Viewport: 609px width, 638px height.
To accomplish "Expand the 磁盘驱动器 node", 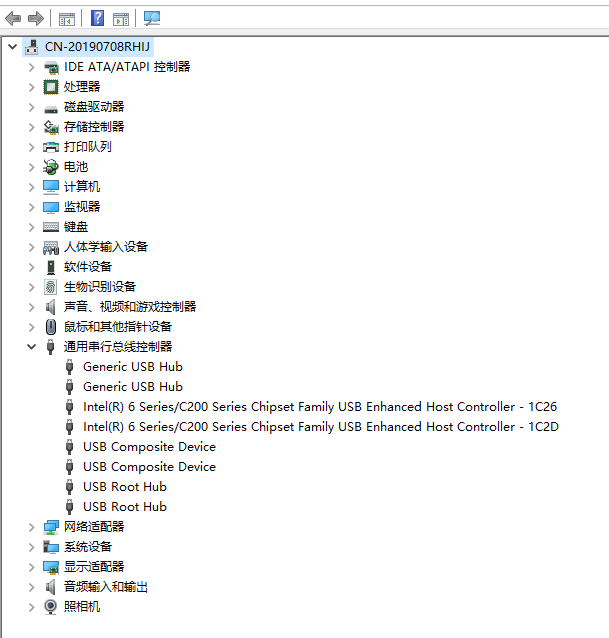I will tap(32, 107).
